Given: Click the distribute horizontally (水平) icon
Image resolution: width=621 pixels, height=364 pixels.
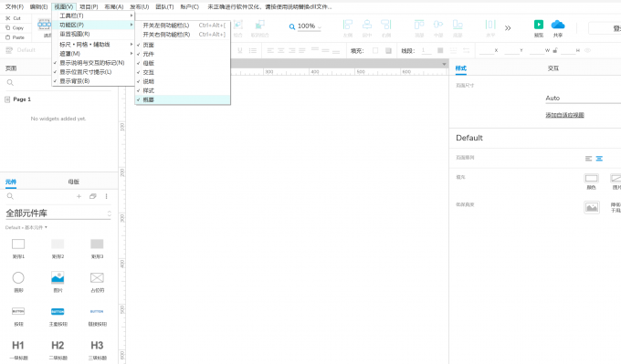Looking at the screenshot, I should pos(490,25).
